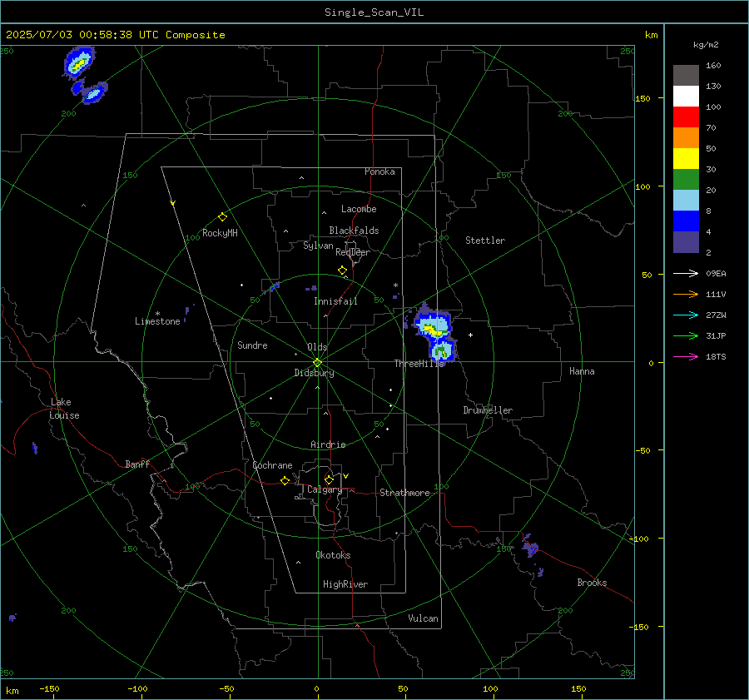Click the yellow diamond marker beside RockyMH
Viewport: 749px width, 700px height.
(x=222, y=217)
